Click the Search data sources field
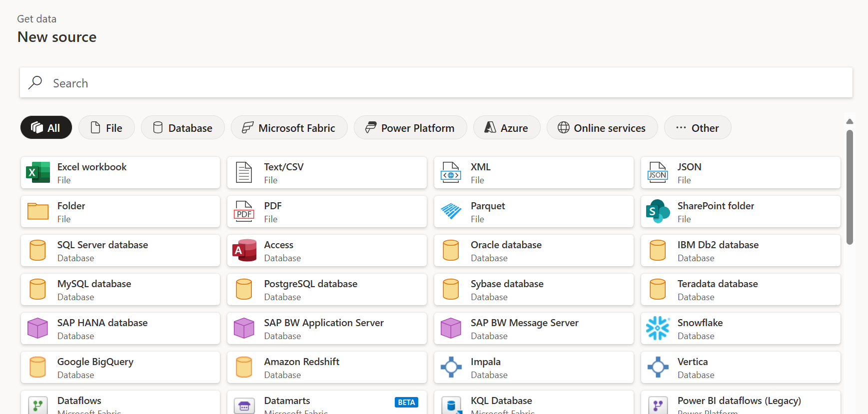This screenshot has width=868, height=414. pyautogui.click(x=436, y=83)
